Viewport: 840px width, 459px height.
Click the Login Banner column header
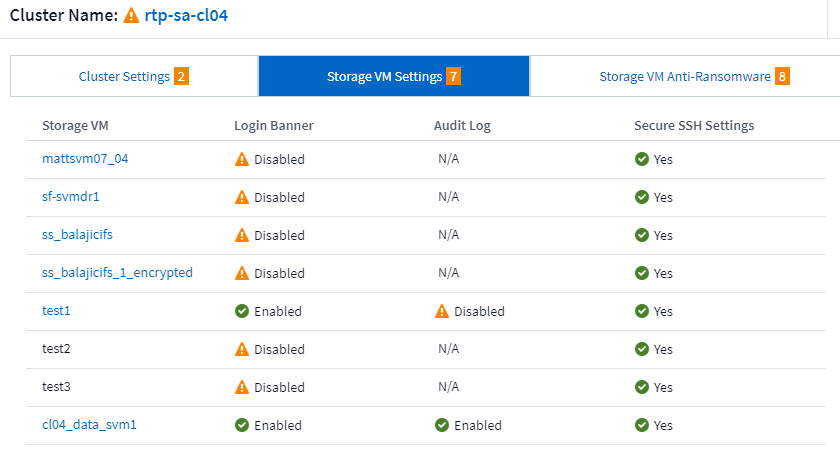[274, 126]
